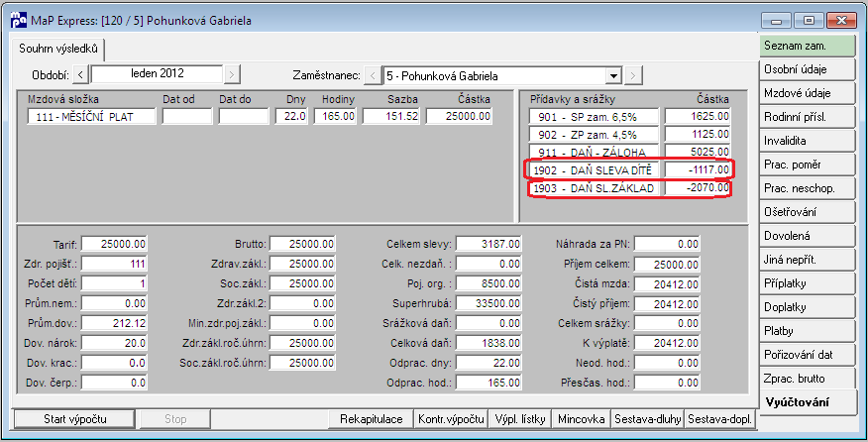
Task: Click the Hodiny field showing 165.00
Action: pyautogui.click(x=335, y=116)
